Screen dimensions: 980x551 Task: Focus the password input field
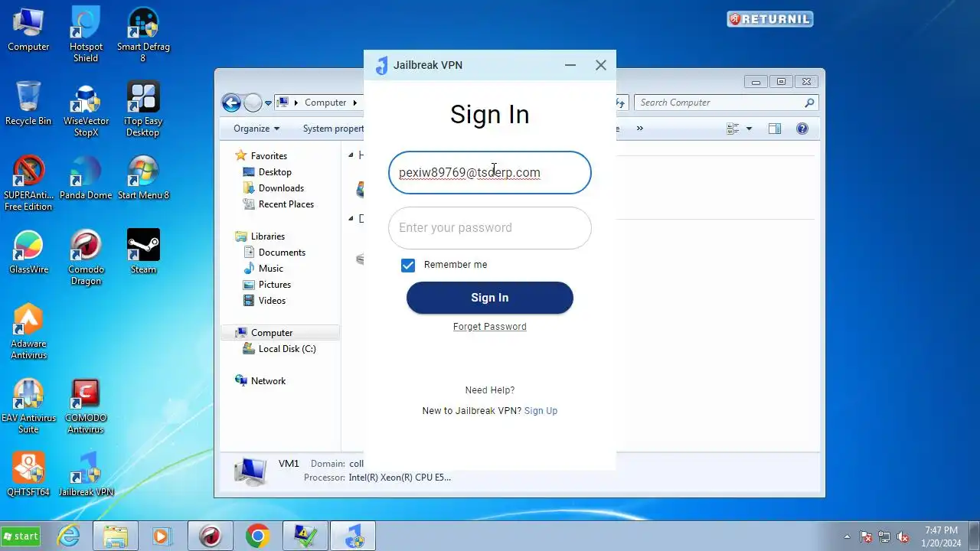(490, 228)
